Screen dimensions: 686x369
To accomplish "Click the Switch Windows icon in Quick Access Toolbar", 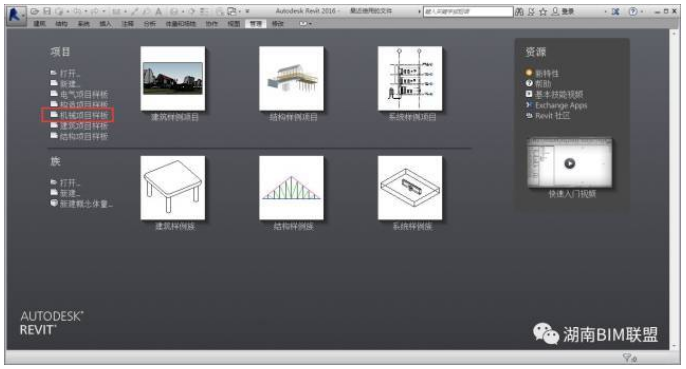I will pos(231,11).
